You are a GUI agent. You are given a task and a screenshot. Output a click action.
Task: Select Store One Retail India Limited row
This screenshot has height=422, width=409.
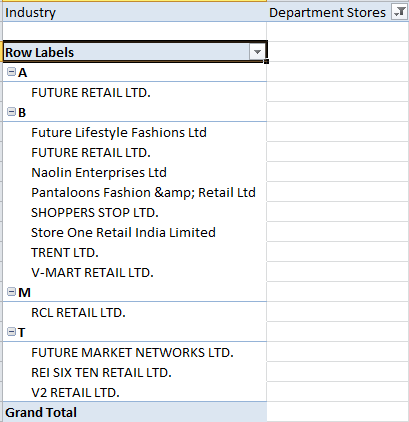tap(135, 232)
